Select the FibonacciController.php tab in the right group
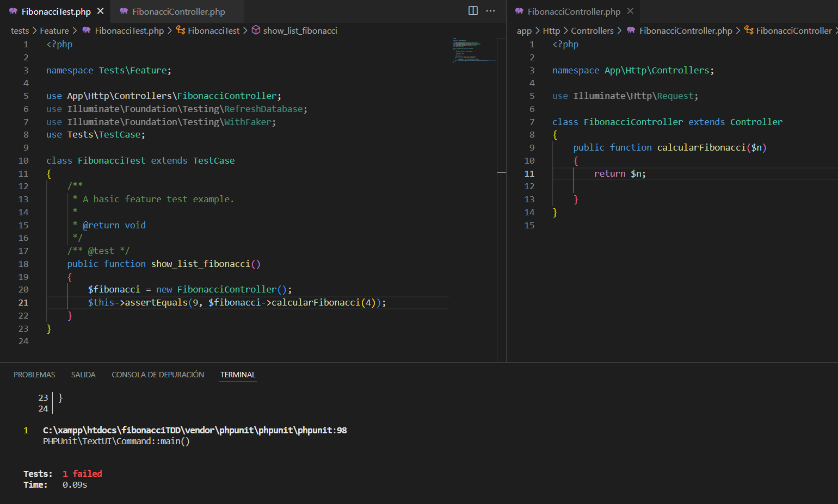 click(x=574, y=11)
